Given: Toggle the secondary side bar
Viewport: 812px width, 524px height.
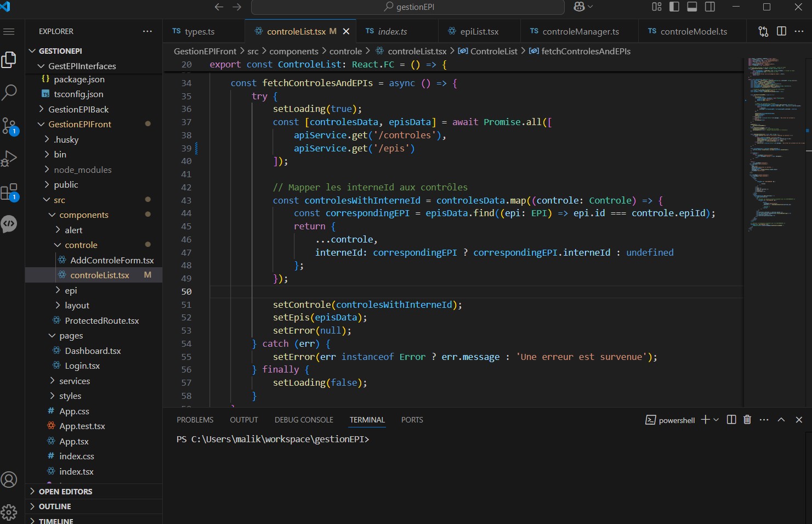Looking at the screenshot, I should coord(710,7).
